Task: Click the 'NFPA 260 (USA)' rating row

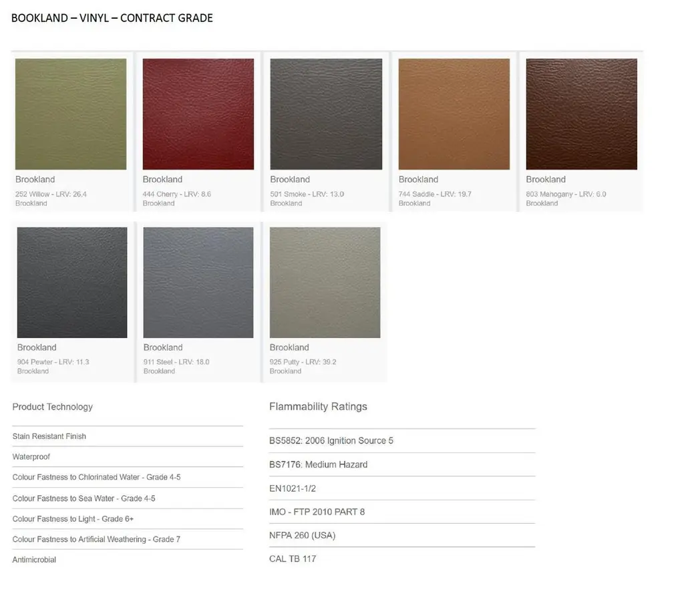Action: pos(302,536)
